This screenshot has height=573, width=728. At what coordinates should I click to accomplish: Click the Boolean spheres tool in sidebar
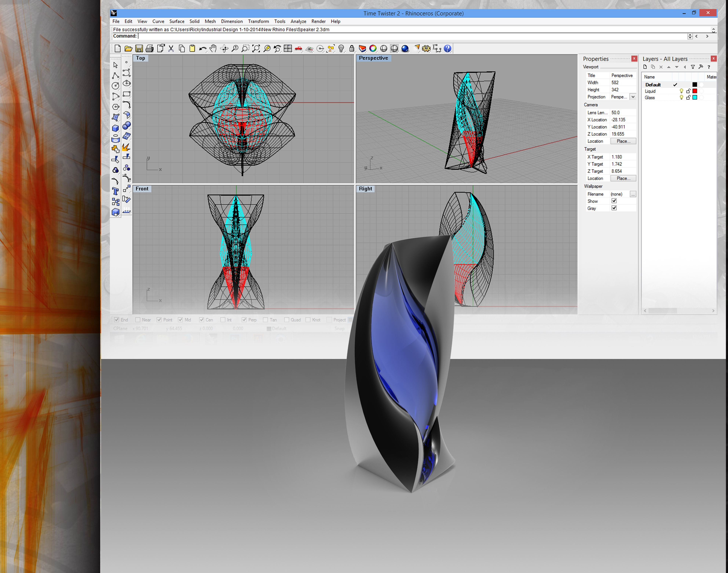click(126, 126)
